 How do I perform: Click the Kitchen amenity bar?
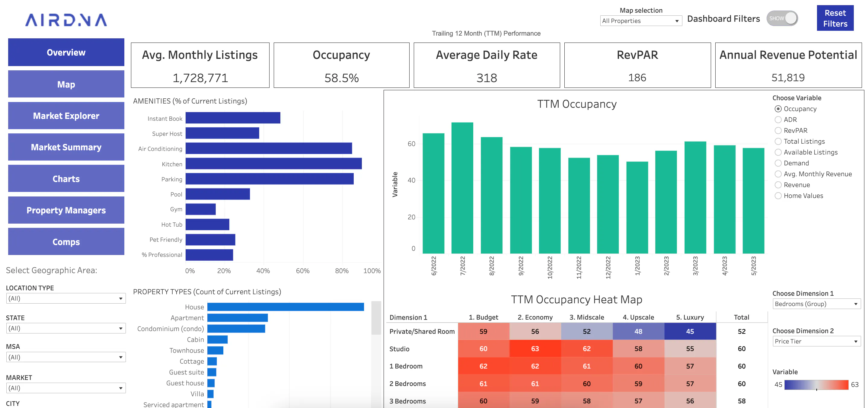pos(274,164)
